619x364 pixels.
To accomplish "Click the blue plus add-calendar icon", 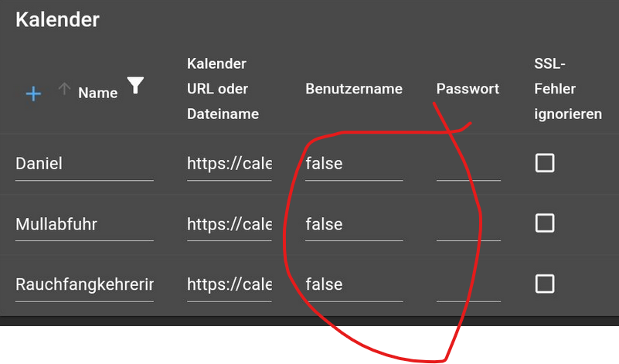I will 33,94.
